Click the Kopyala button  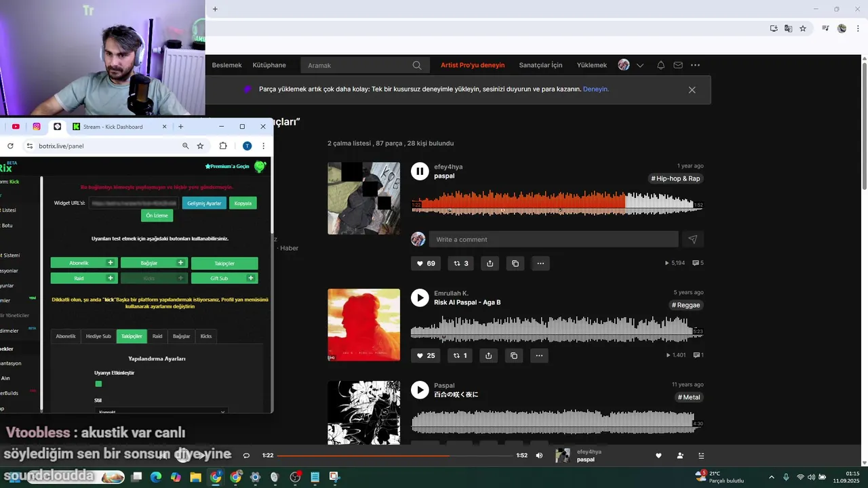[243, 203]
